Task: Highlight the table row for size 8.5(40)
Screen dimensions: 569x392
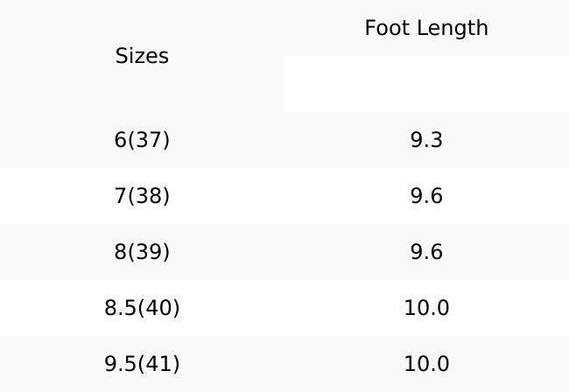Action: 284,308
